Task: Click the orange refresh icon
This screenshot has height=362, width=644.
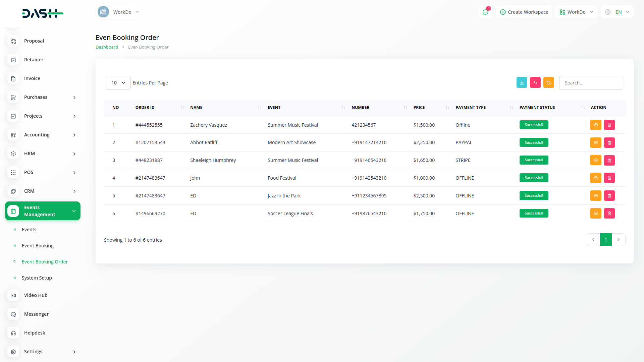Action: point(548,82)
